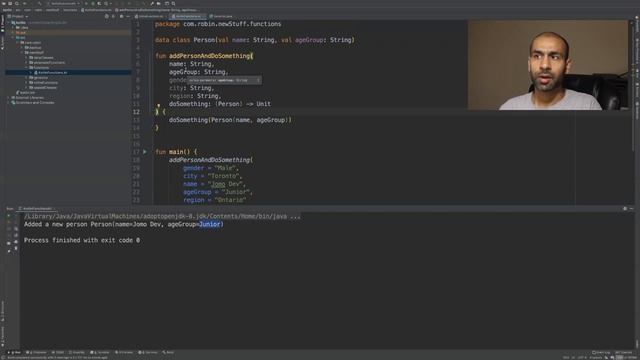Expand the External Libraries node arrow
The width and height of the screenshot is (640, 360).
tap(9, 98)
